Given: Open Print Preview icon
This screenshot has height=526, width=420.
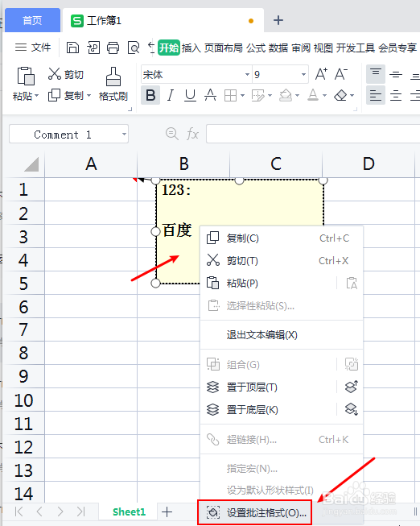Looking at the screenshot, I should click(134, 48).
